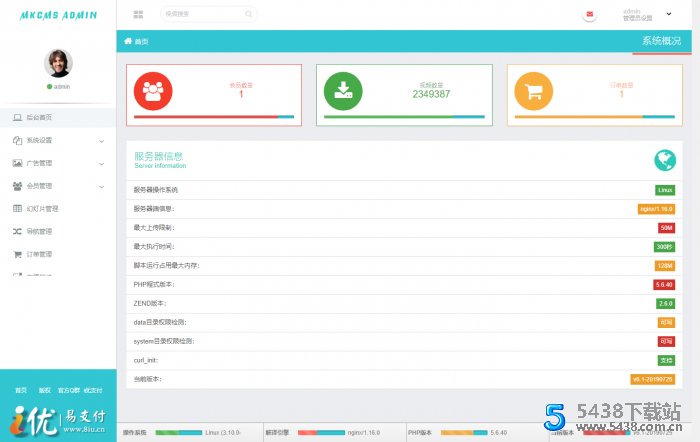The width and height of the screenshot is (700, 442).
Task: Click the red members count icon
Action: click(153, 91)
